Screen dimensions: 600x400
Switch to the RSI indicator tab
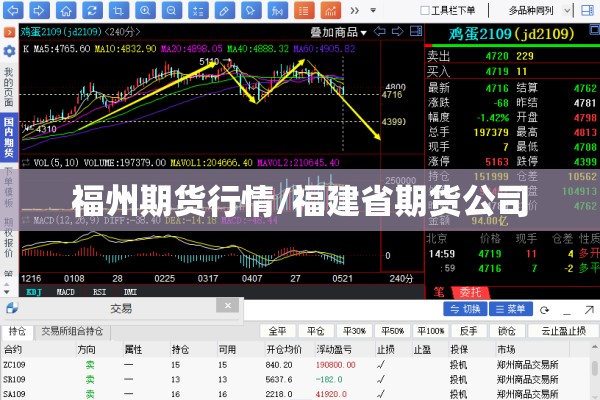pyautogui.click(x=99, y=292)
